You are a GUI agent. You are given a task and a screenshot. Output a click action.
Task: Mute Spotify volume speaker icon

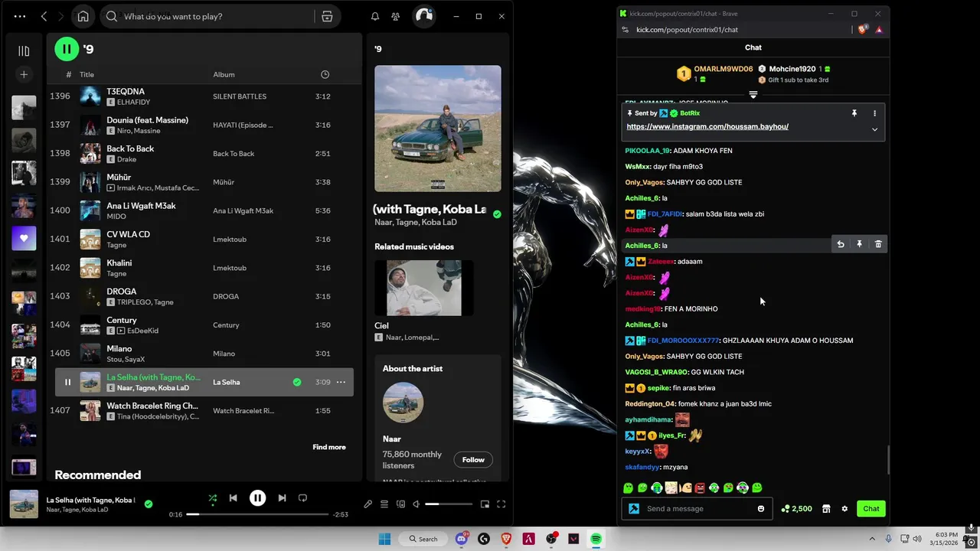click(416, 504)
